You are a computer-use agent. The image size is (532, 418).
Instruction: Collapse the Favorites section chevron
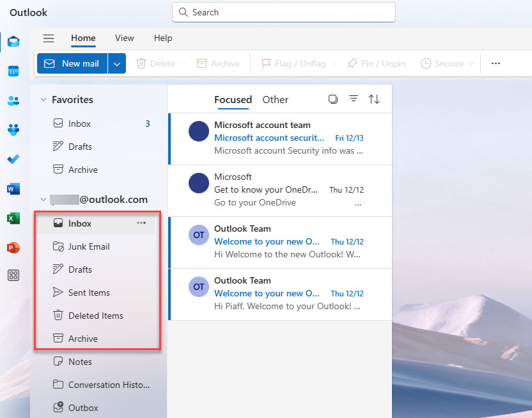click(x=43, y=99)
